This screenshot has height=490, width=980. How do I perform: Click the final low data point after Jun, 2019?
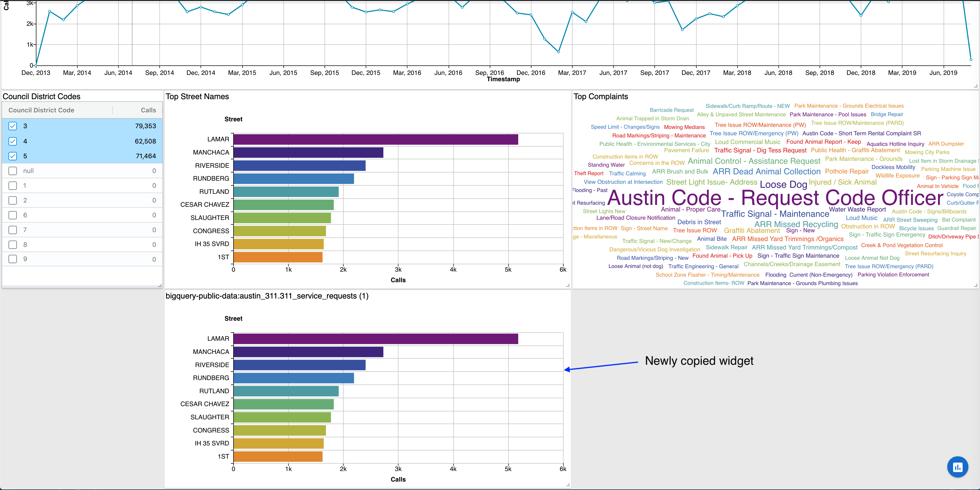tap(971, 60)
